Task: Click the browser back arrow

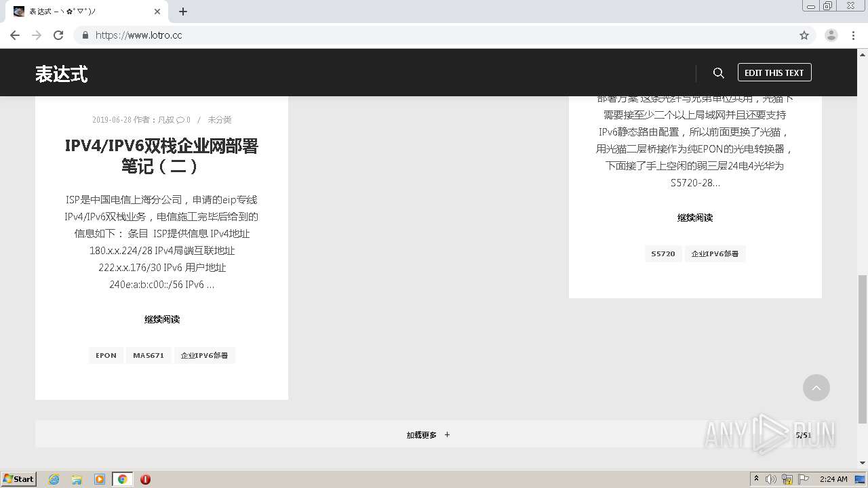Action: 15,35
